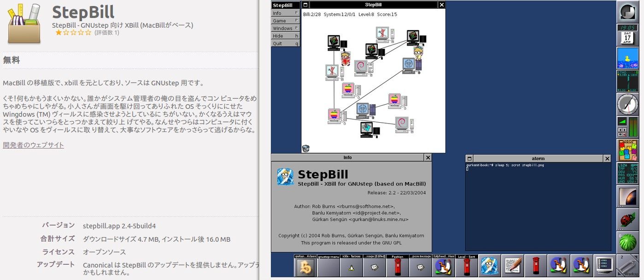
Task: Click the (評価数 1) rating count
Action: pyautogui.click(x=107, y=33)
